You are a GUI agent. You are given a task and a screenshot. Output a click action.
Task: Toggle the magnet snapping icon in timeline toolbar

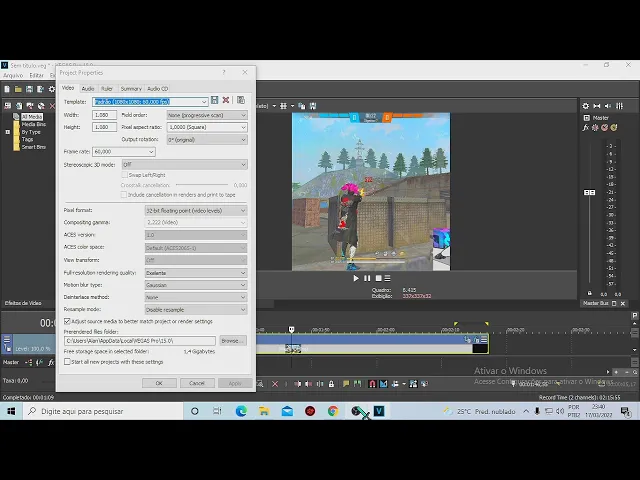(x=372, y=384)
